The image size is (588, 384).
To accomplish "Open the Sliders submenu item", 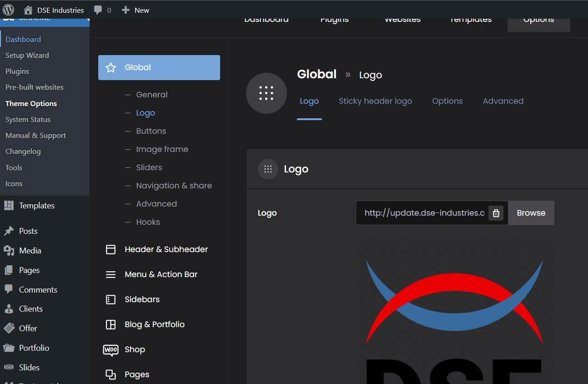I will click(x=149, y=167).
